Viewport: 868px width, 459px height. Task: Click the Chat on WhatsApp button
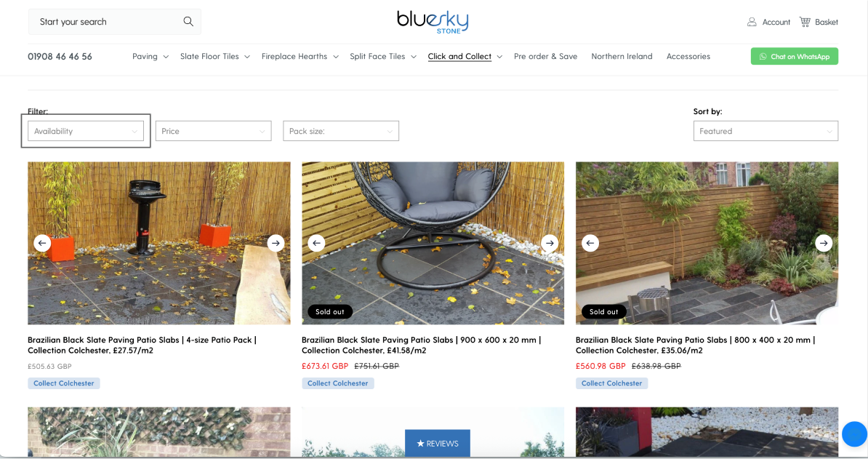[x=794, y=57]
